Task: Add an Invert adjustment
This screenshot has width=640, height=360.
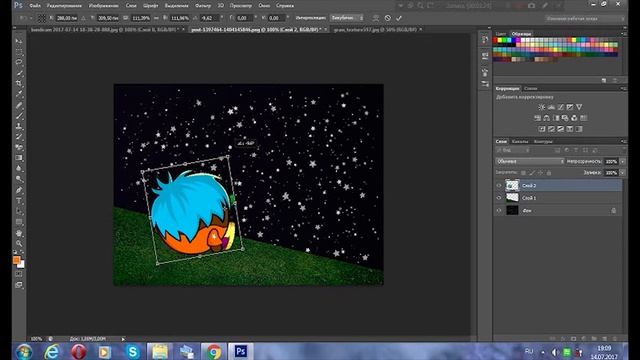Action: [x=542, y=129]
